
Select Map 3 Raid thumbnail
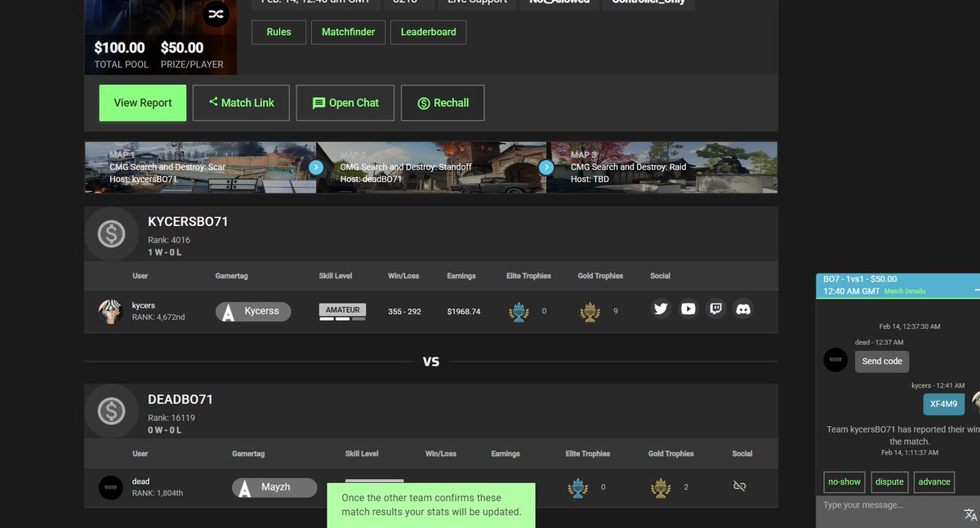pos(662,167)
